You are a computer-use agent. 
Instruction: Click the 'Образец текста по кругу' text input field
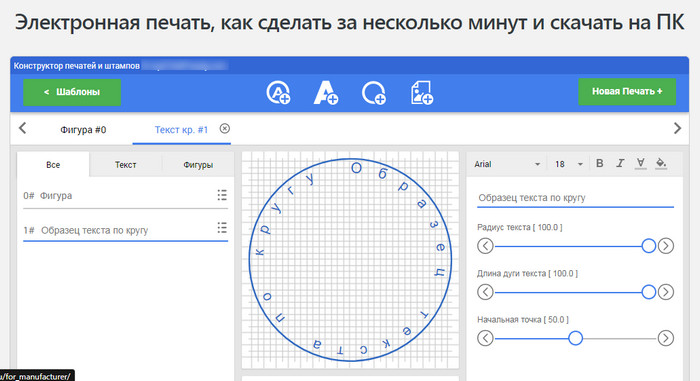click(575, 198)
